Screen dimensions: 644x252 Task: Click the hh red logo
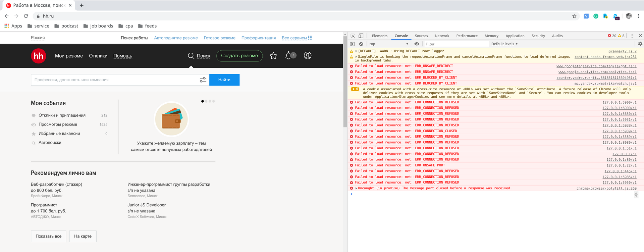click(x=39, y=56)
